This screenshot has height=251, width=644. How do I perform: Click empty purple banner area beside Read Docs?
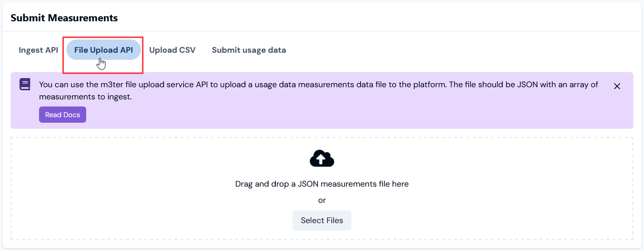coord(304,115)
